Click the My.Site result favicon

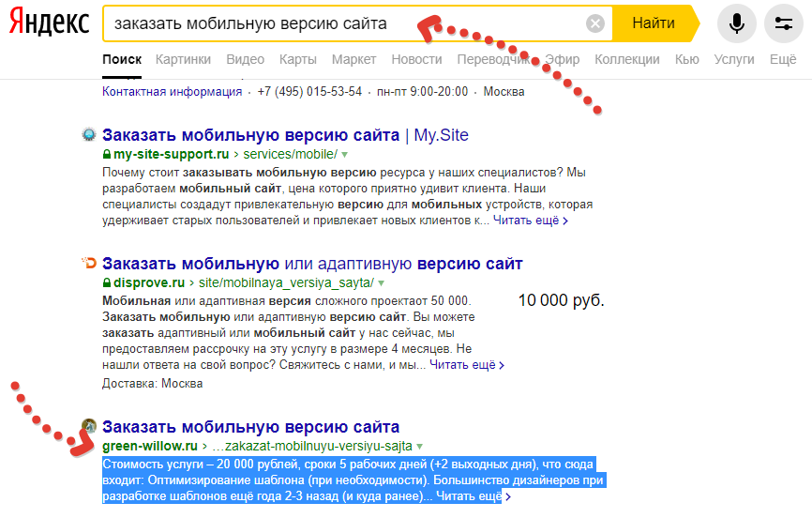[x=89, y=135]
